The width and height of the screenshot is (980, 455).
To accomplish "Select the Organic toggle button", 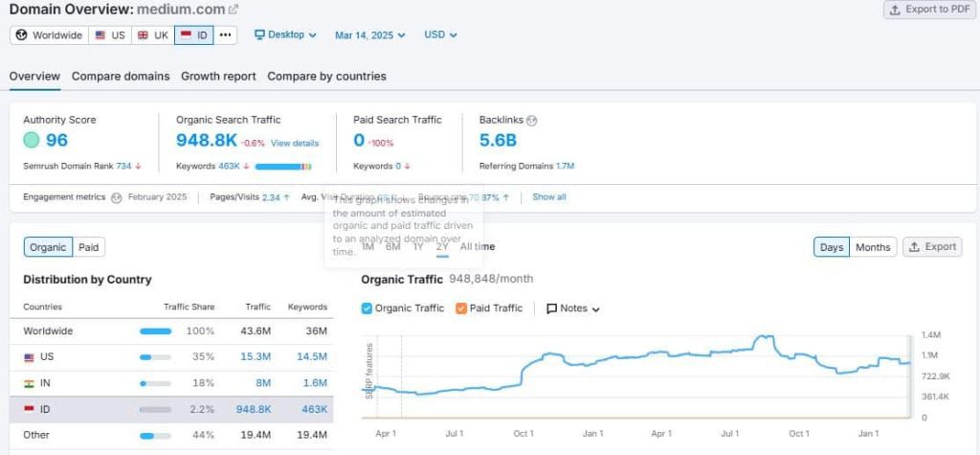I will click(48, 247).
